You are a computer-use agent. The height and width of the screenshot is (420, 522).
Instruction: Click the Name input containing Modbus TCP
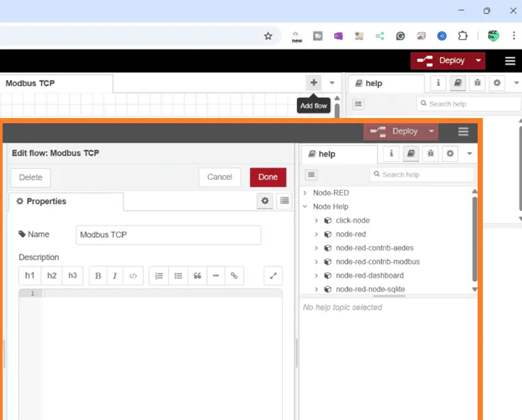pyautogui.click(x=168, y=235)
